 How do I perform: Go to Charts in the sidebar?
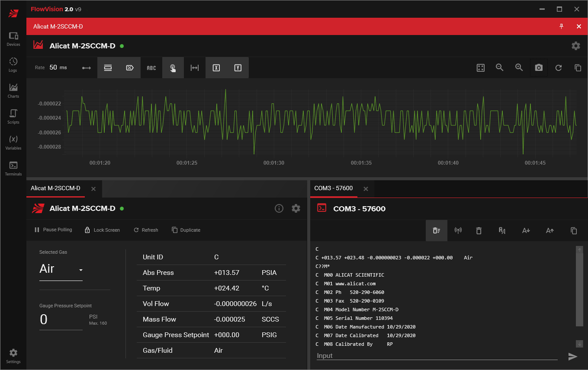pos(13,91)
